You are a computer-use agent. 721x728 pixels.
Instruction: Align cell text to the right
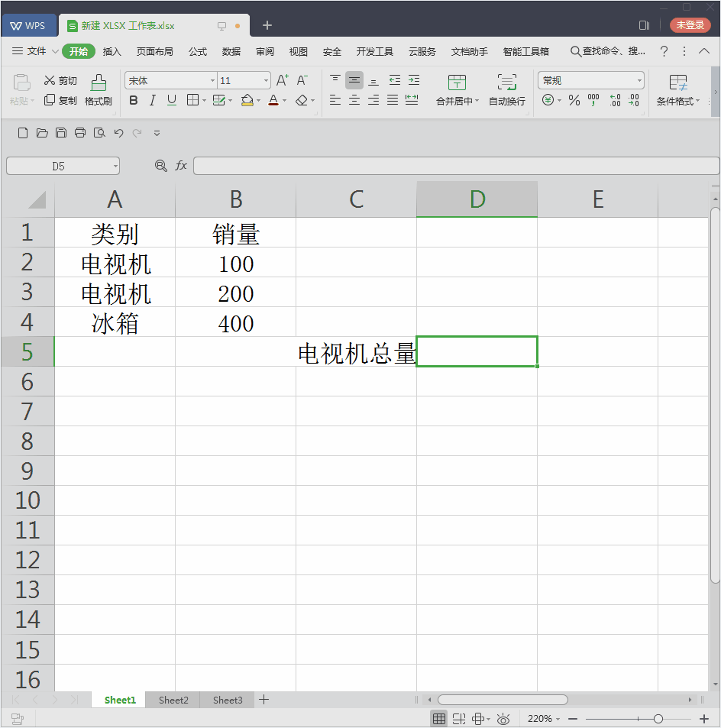tap(373, 100)
